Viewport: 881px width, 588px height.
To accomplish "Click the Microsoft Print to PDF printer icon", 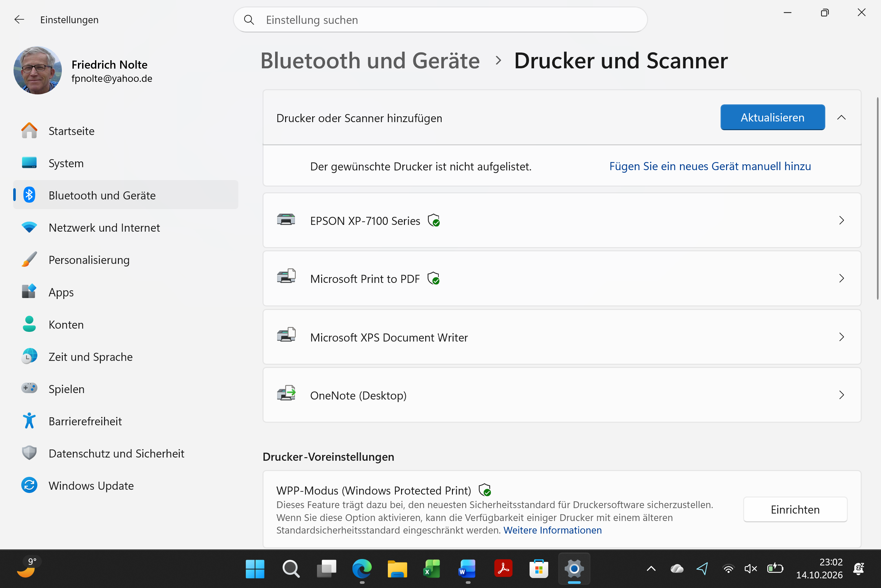I will click(286, 277).
